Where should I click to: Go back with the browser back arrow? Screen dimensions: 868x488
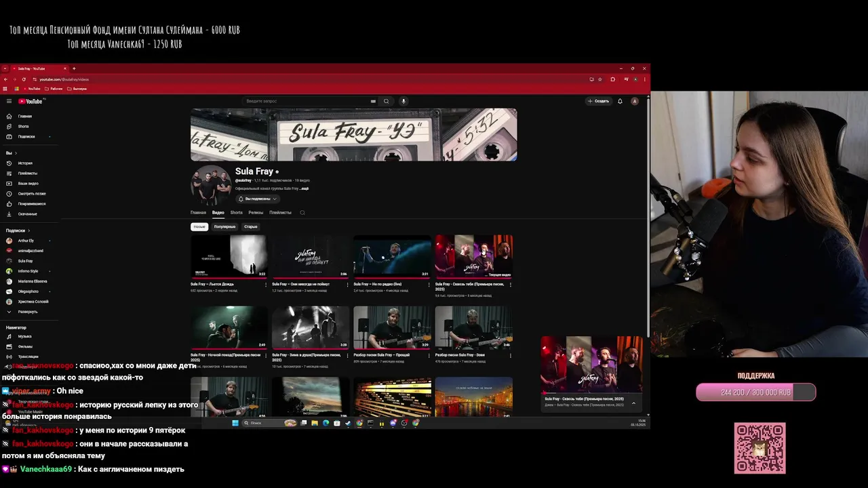pos(5,79)
